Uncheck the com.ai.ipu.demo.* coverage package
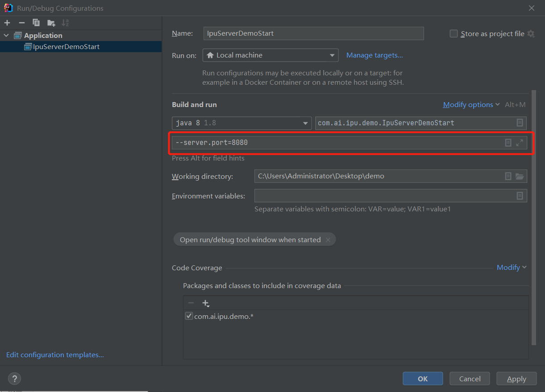 pos(189,316)
